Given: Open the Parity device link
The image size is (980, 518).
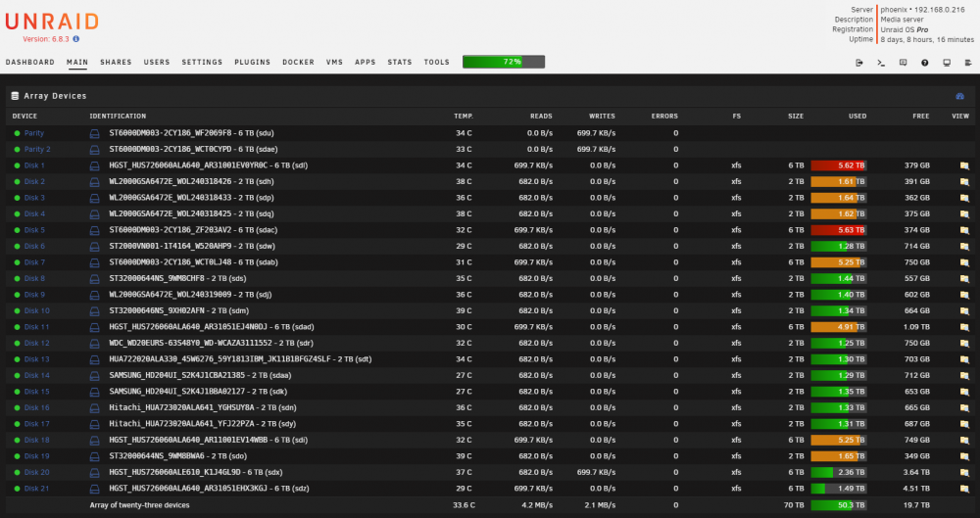Looking at the screenshot, I should (x=33, y=133).
